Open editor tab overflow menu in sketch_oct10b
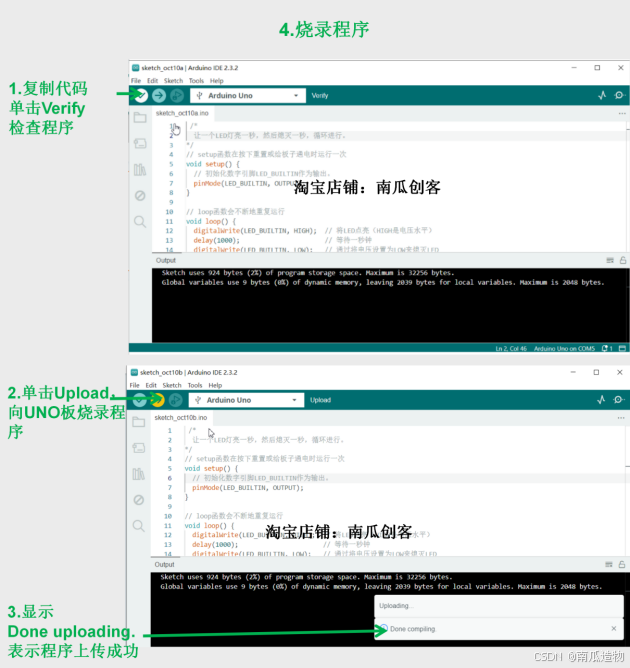630x668 pixels. click(x=621, y=418)
